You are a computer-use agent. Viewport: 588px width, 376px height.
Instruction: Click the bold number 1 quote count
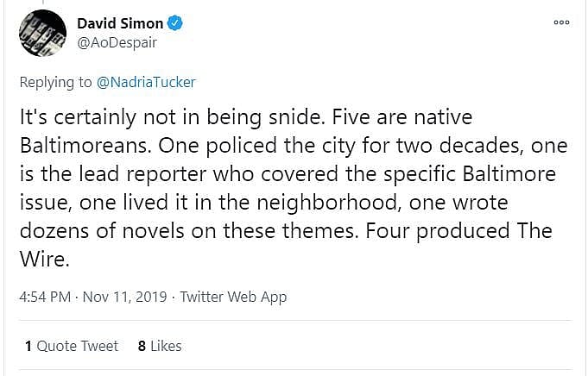(x=28, y=345)
